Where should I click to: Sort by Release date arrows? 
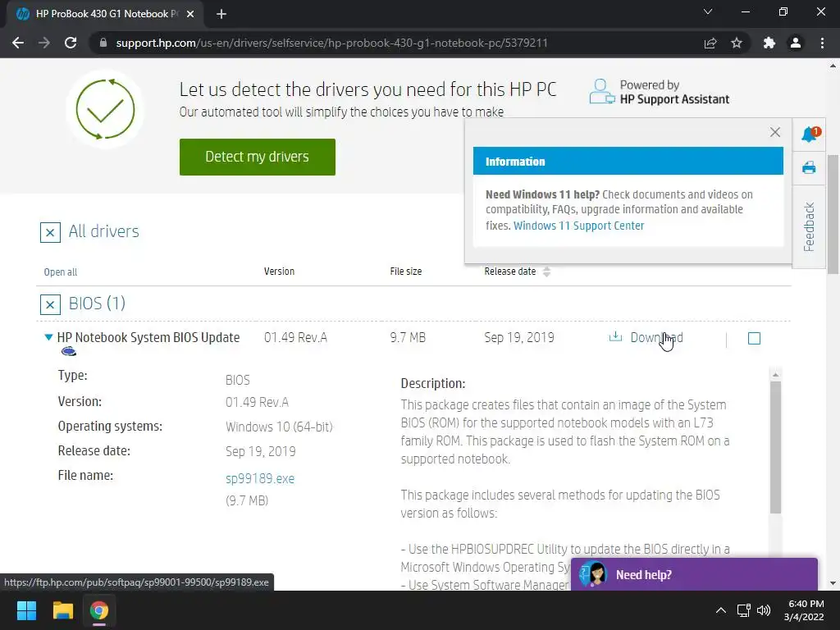coord(546,272)
